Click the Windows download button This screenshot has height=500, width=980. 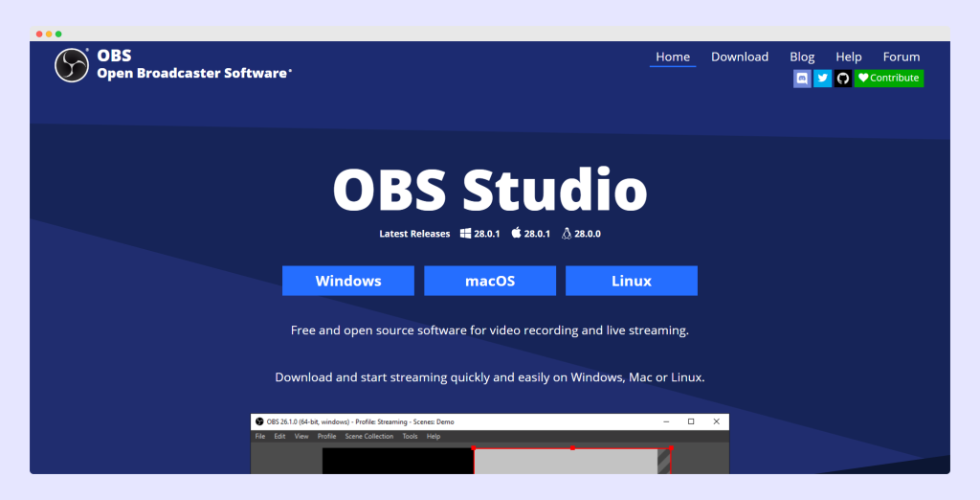[x=348, y=281]
